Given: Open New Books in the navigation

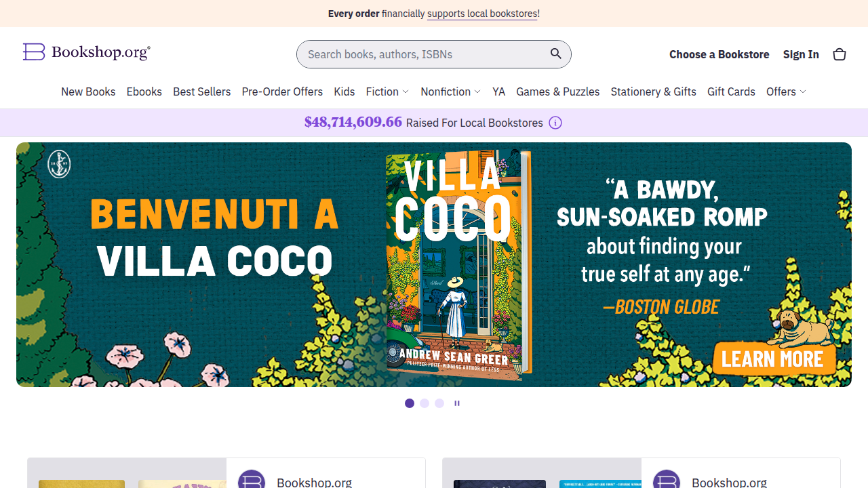Looking at the screenshot, I should 88,91.
